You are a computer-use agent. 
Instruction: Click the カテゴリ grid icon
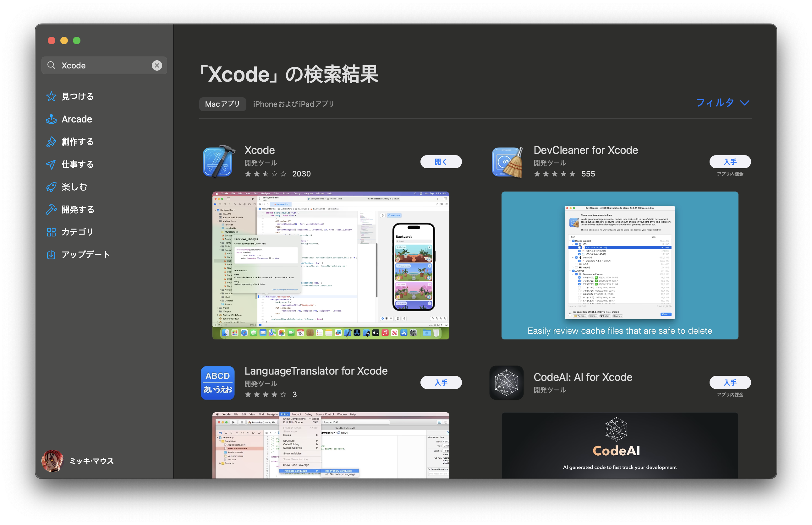coord(51,232)
